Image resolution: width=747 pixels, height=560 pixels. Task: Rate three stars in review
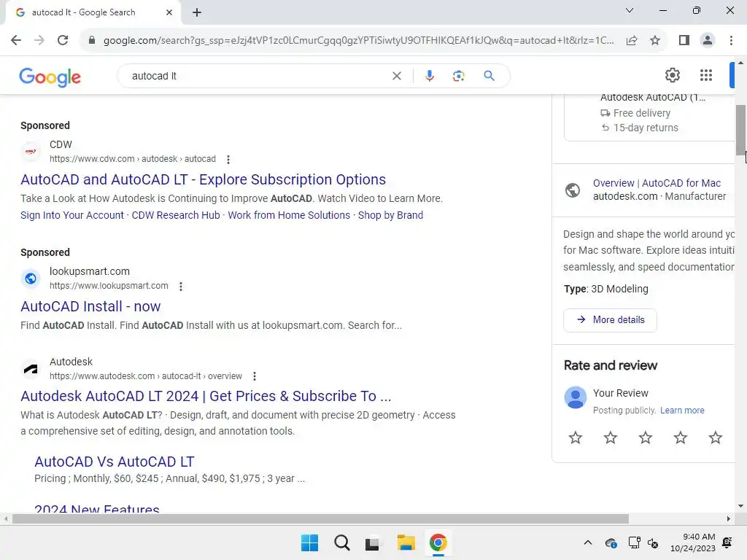646,437
